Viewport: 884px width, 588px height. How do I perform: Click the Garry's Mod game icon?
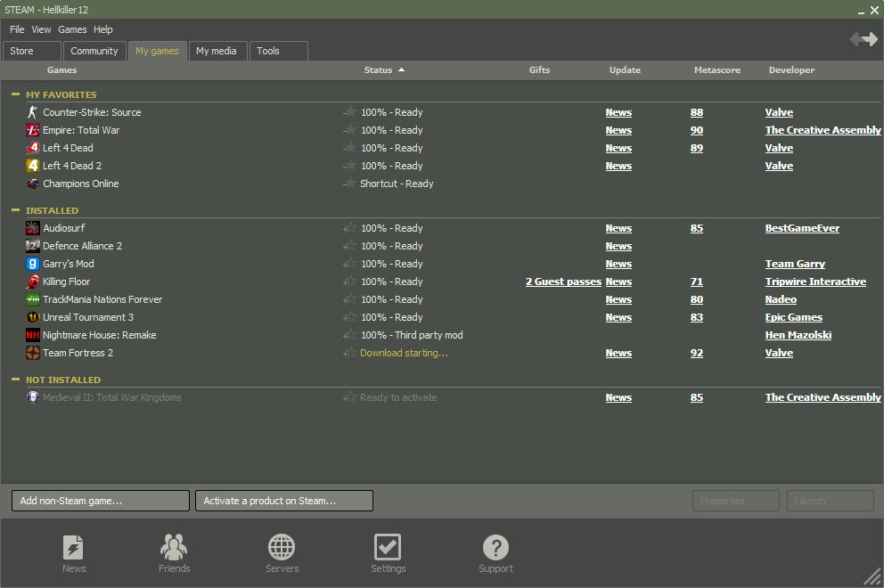[33, 264]
